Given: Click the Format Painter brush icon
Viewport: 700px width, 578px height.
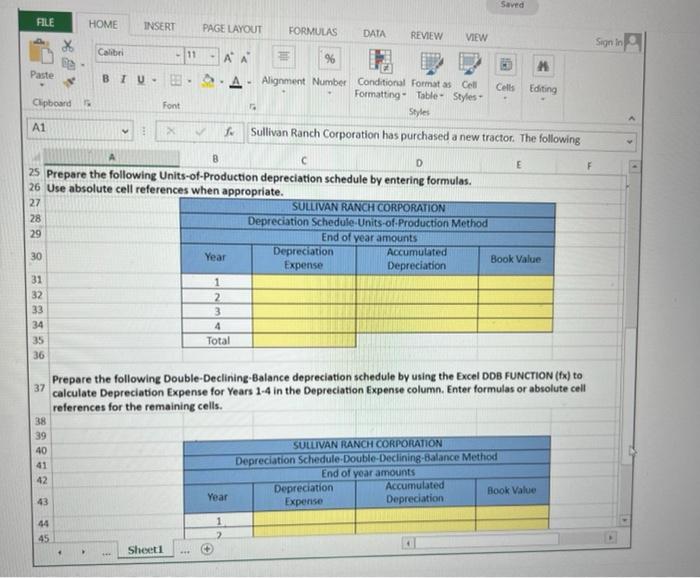Looking at the screenshot, I should [x=70, y=82].
